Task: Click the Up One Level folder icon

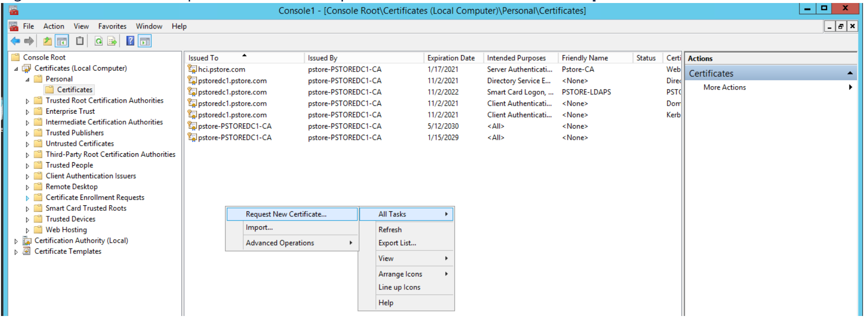Action: click(47, 42)
